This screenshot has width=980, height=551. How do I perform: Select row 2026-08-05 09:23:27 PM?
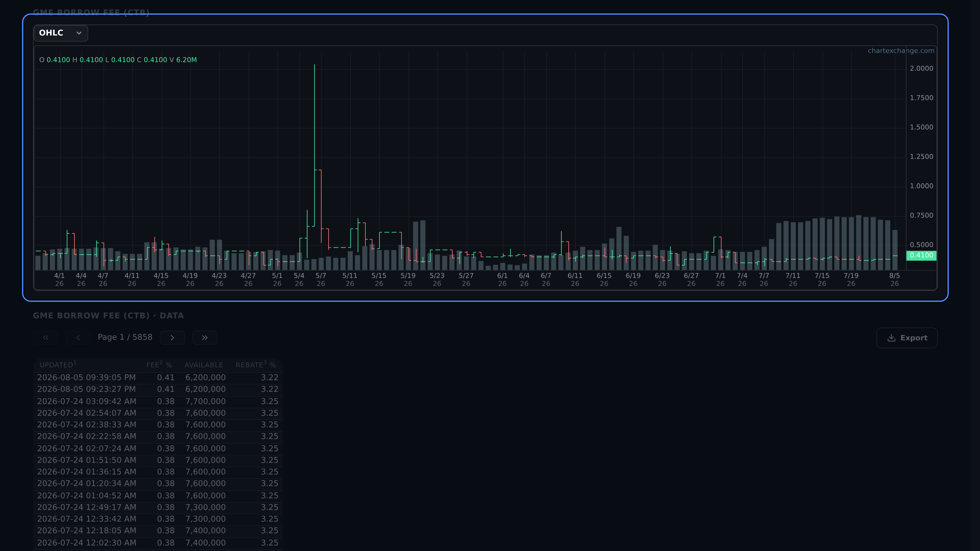158,389
